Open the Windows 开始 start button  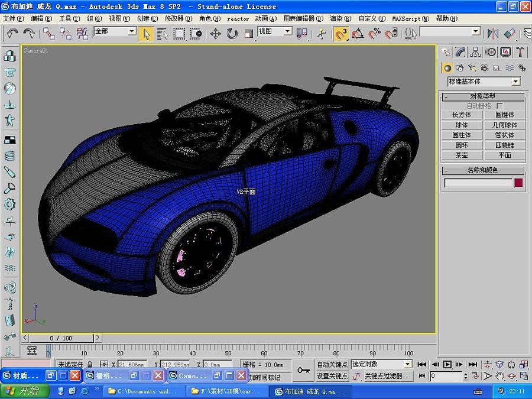pos(24,391)
